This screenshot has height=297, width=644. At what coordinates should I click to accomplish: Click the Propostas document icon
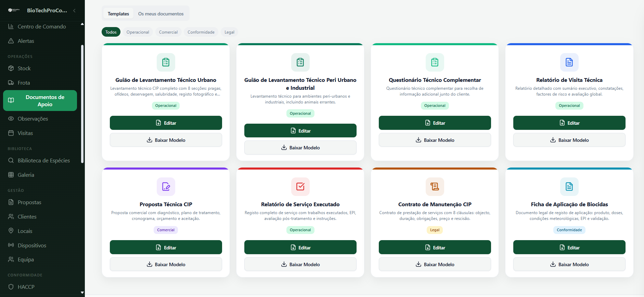pos(11,202)
